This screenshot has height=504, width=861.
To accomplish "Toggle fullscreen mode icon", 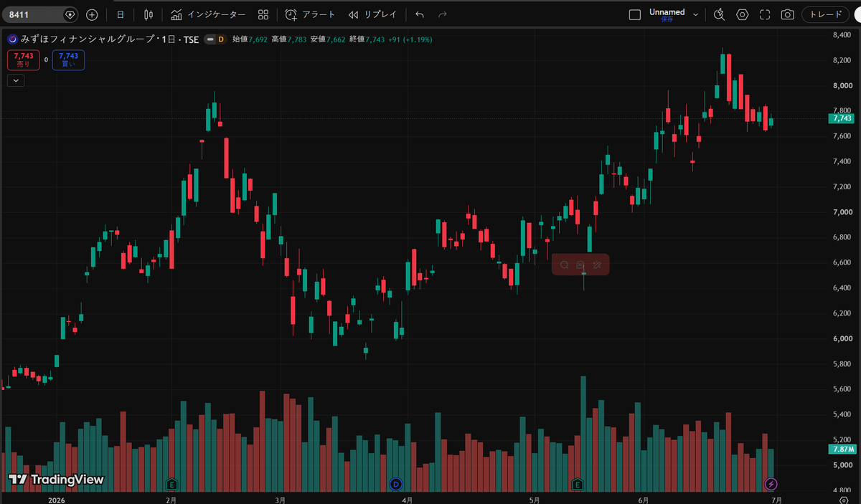I will pyautogui.click(x=765, y=14).
